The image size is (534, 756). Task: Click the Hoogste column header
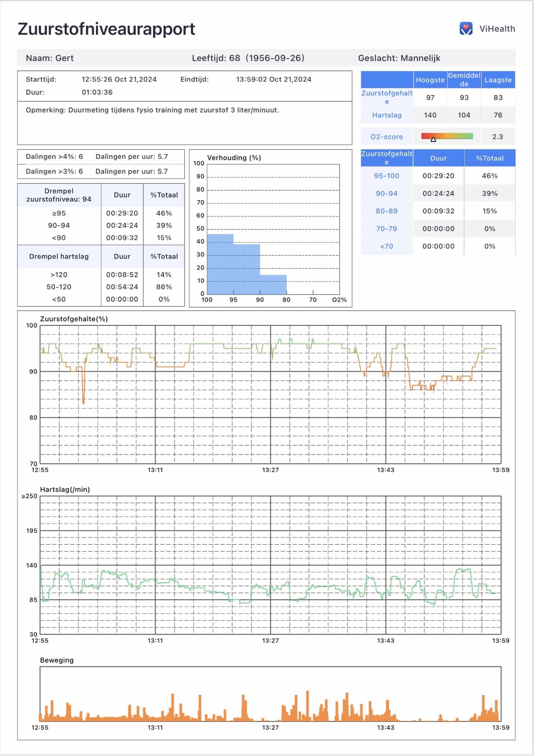(x=430, y=80)
